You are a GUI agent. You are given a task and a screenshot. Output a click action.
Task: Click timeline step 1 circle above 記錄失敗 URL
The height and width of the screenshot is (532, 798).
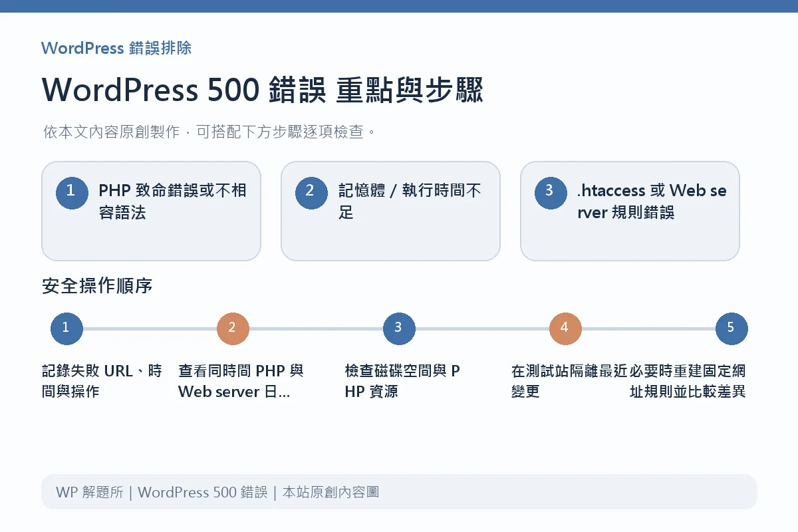pyautogui.click(x=66, y=329)
